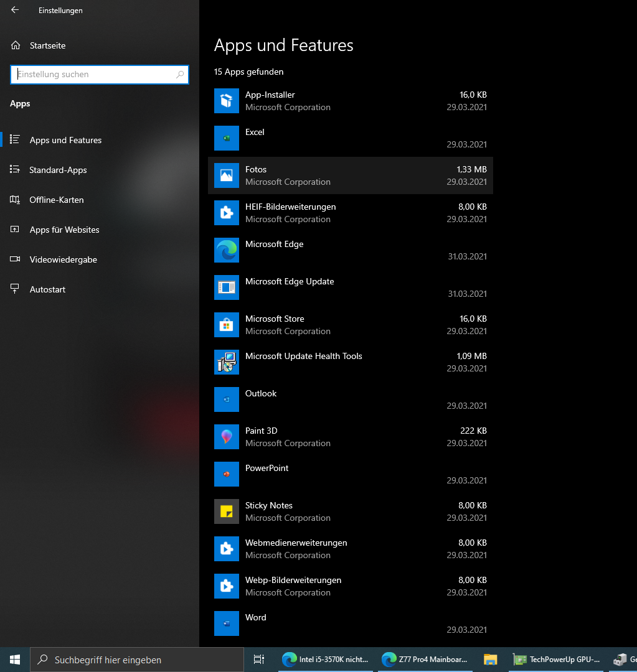Image resolution: width=637 pixels, height=672 pixels.
Task: Select the HEIF-Bilderweiterungen entry name
Action: point(290,207)
